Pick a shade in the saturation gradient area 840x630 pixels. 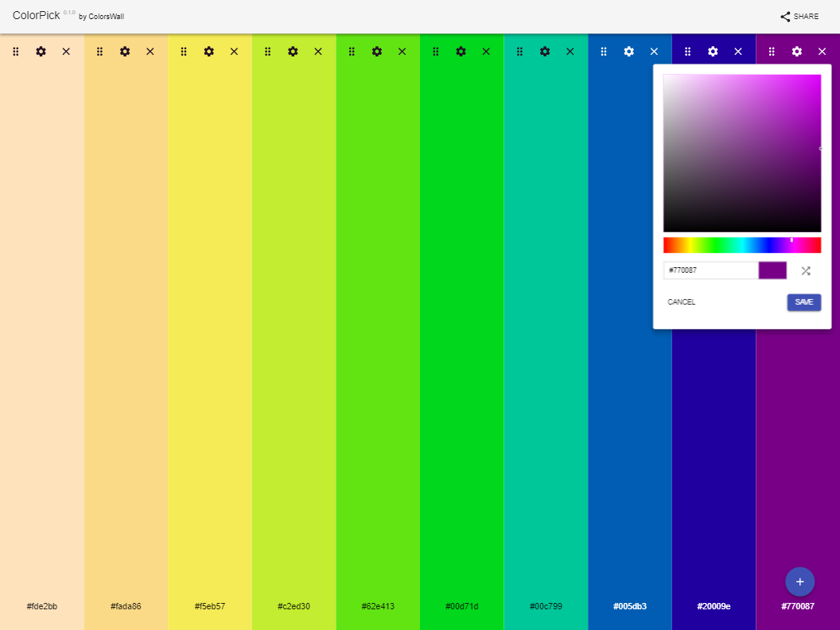(x=742, y=151)
